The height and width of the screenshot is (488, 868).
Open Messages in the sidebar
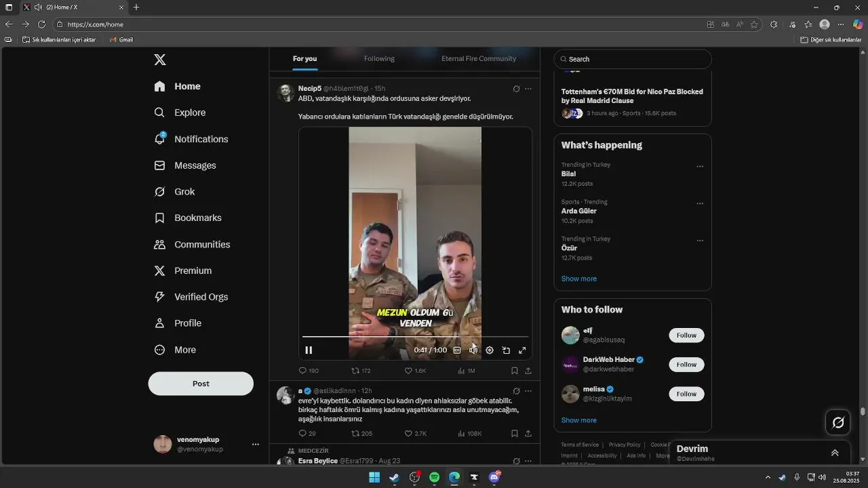tap(185, 165)
